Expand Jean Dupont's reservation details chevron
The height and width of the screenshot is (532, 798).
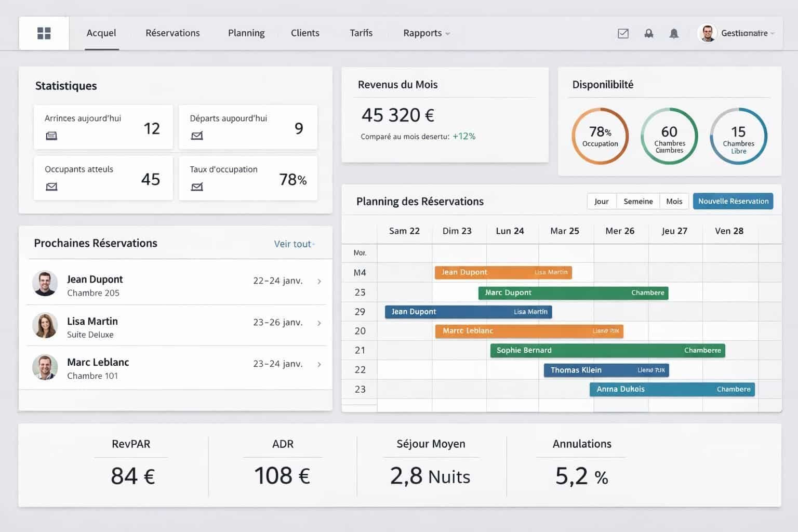click(x=319, y=281)
